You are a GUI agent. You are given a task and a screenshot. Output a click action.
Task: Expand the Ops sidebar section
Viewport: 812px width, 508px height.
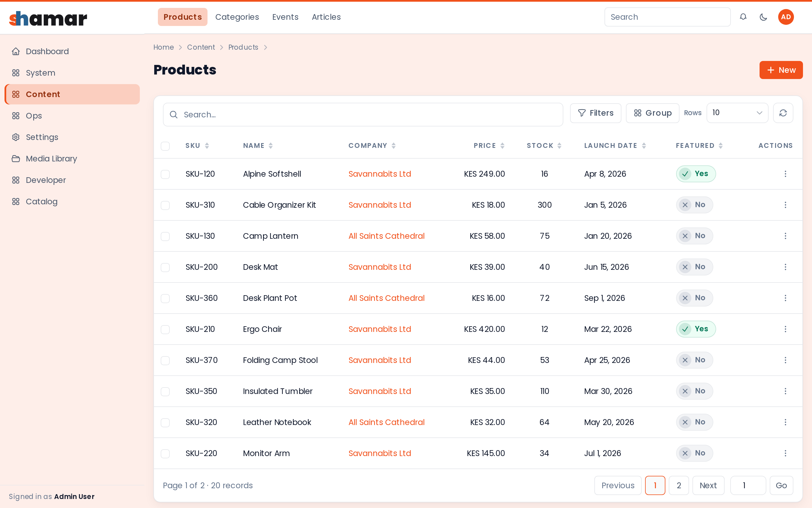pyautogui.click(x=72, y=116)
